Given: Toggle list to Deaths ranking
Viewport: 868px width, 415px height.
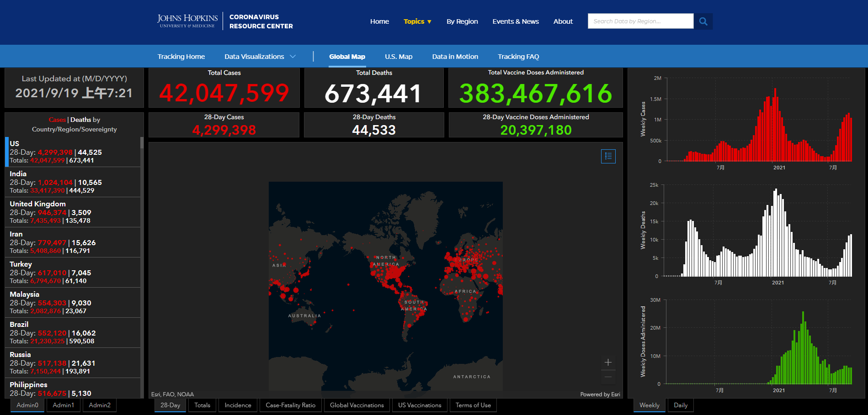Looking at the screenshot, I should 80,120.
